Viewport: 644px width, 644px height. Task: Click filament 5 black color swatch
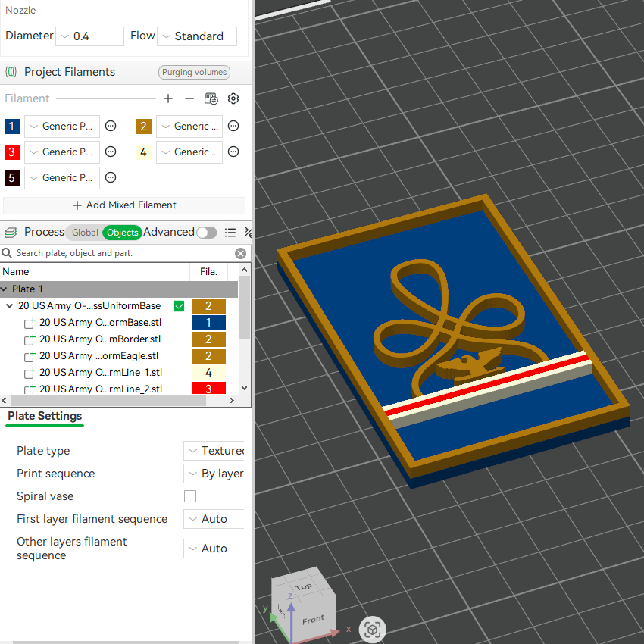tap(12, 178)
